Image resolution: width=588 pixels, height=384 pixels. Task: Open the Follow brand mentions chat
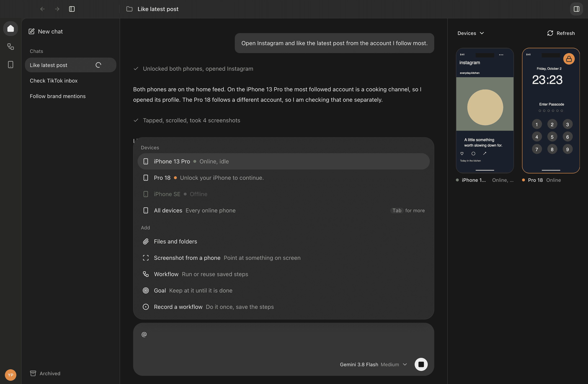(x=70, y=96)
